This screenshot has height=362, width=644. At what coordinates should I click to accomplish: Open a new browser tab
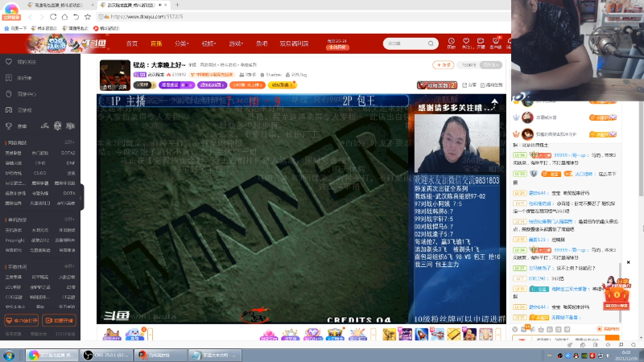(177, 5)
